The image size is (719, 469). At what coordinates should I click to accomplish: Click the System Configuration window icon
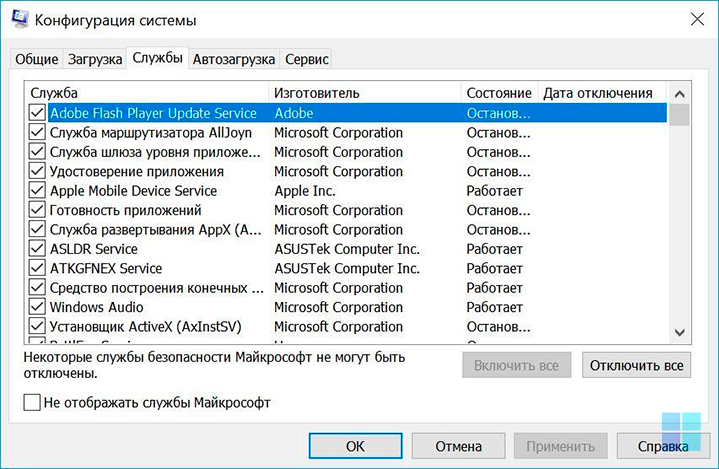(x=20, y=19)
